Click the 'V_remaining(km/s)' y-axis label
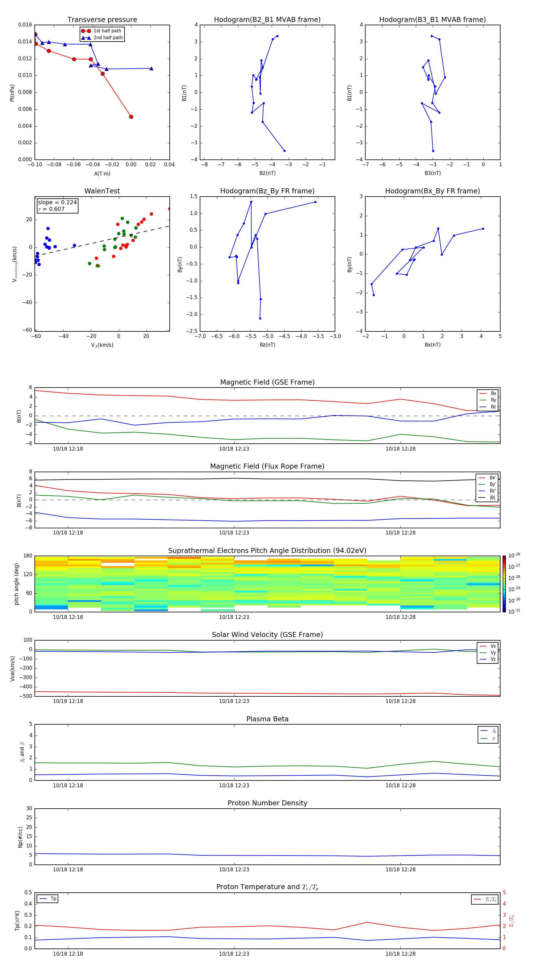The width and height of the screenshot is (535, 980). tap(15, 264)
